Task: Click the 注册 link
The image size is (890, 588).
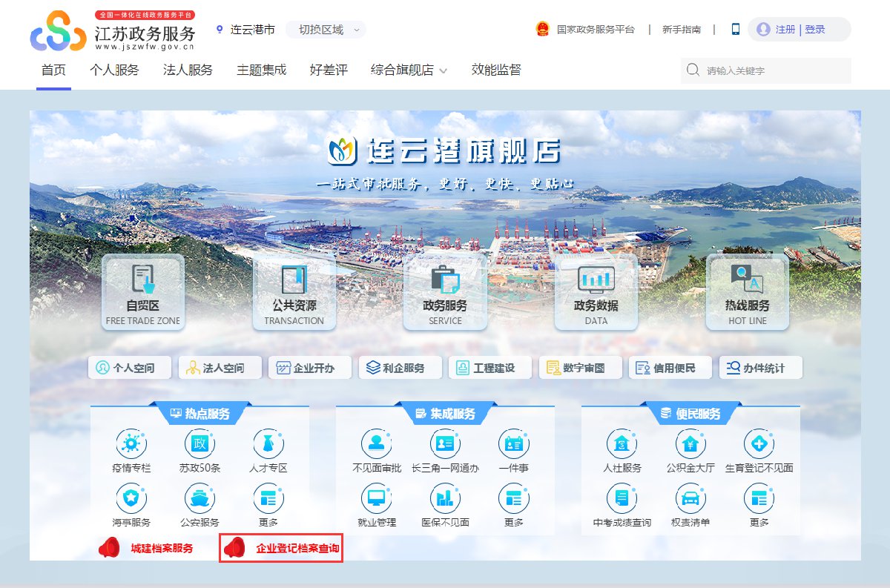Action: pos(785,30)
